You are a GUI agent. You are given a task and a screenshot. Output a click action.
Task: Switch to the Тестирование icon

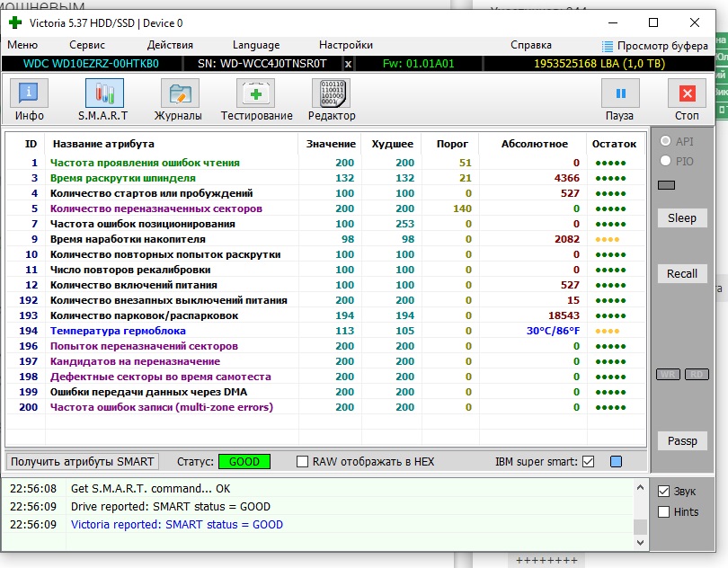(256, 93)
